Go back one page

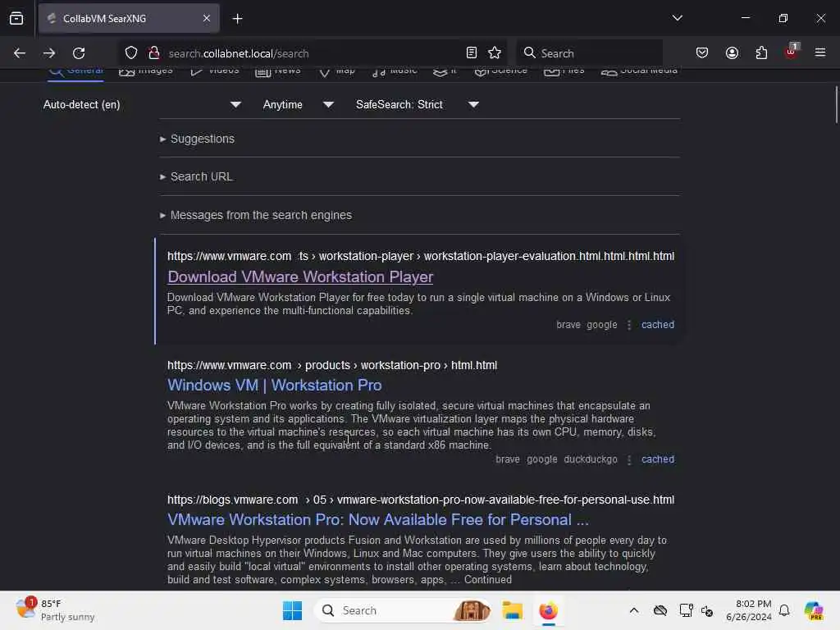coord(20,53)
